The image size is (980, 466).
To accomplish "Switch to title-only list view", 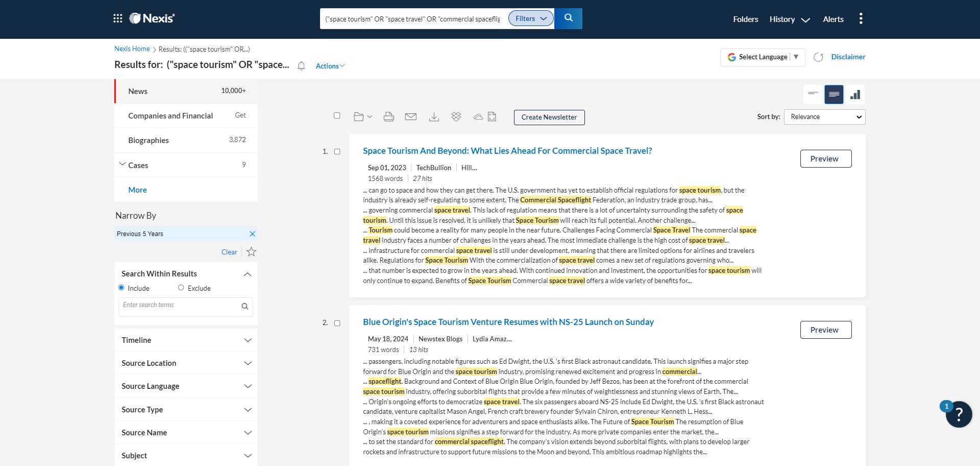I will [x=813, y=95].
